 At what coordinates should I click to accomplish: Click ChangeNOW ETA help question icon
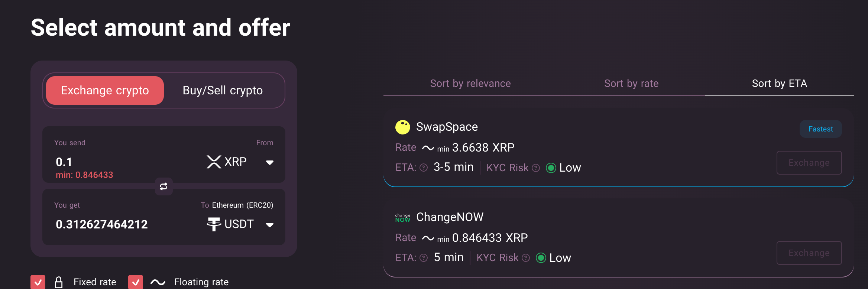coord(424,258)
